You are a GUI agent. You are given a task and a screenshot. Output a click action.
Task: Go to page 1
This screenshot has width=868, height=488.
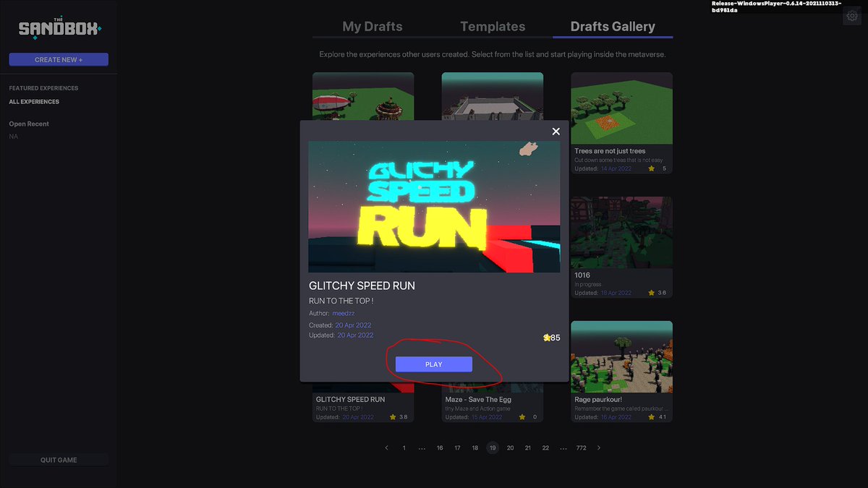point(404,448)
